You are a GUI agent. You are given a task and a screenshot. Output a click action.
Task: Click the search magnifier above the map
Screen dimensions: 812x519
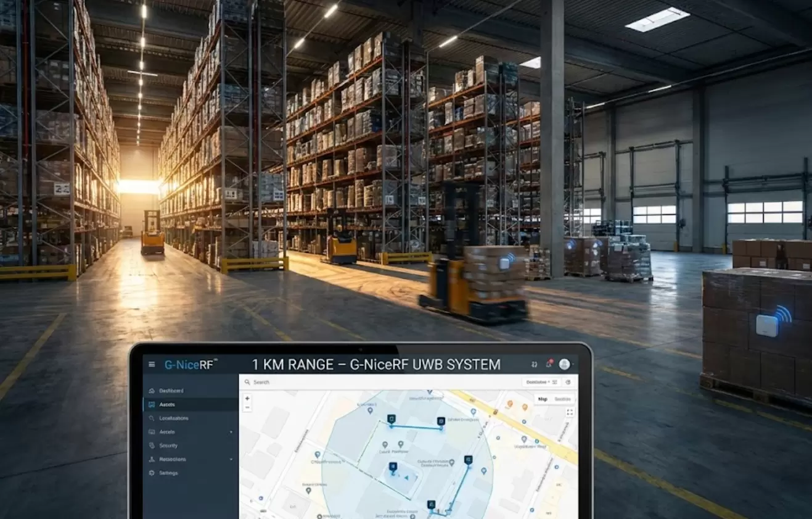(x=247, y=382)
